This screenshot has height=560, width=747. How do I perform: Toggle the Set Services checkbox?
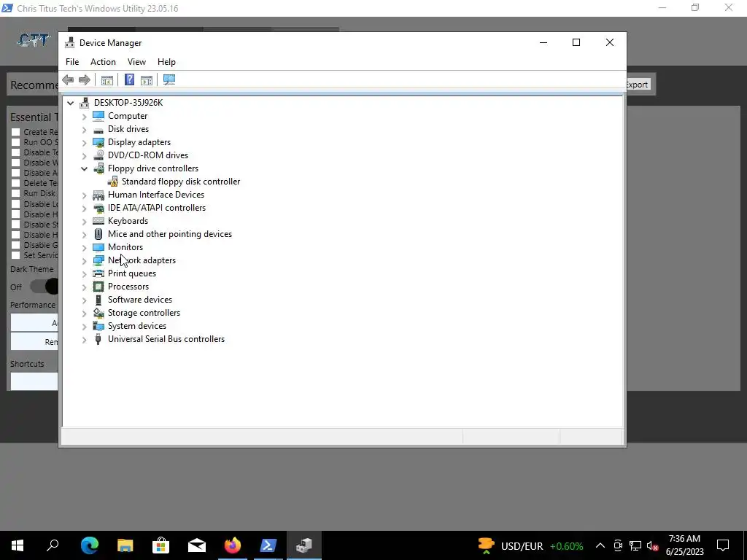[16, 255]
